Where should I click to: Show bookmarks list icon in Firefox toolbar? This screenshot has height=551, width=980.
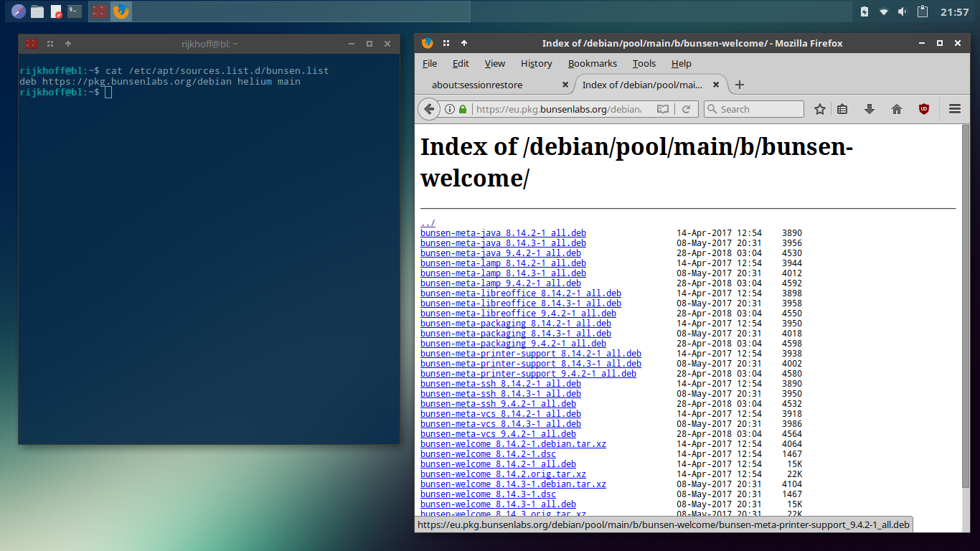point(842,109)
